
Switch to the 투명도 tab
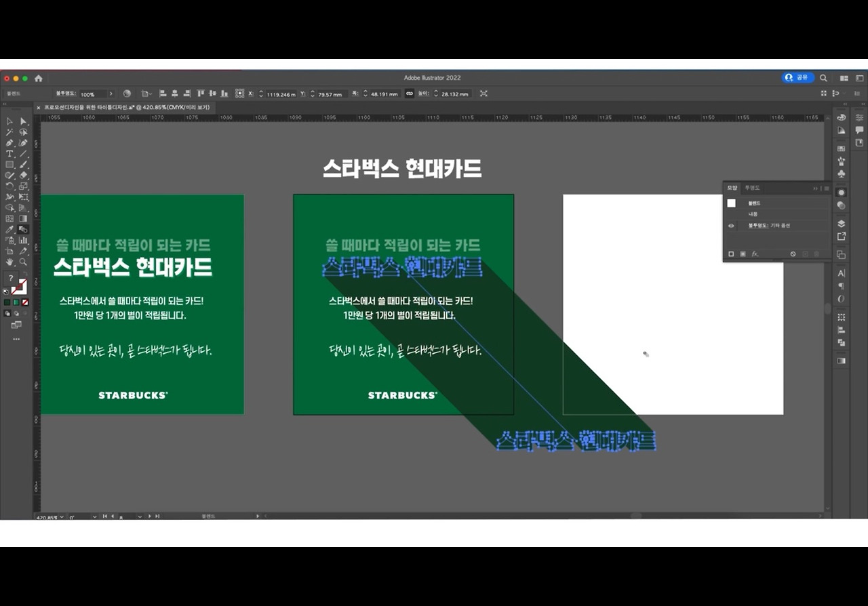tap(752, 188)
